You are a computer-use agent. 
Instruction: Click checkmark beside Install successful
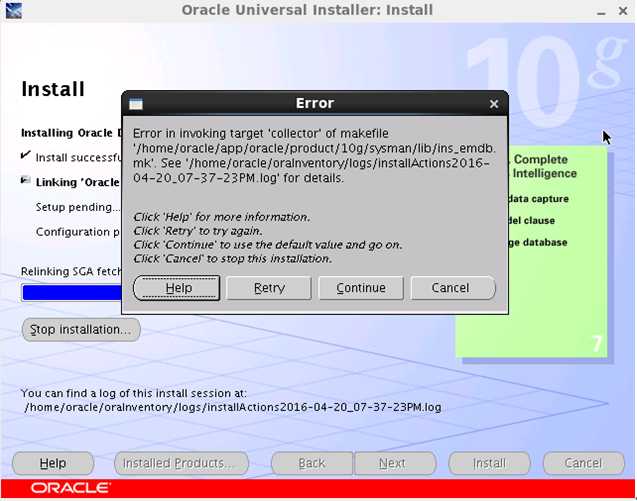(x=26, y=155)
